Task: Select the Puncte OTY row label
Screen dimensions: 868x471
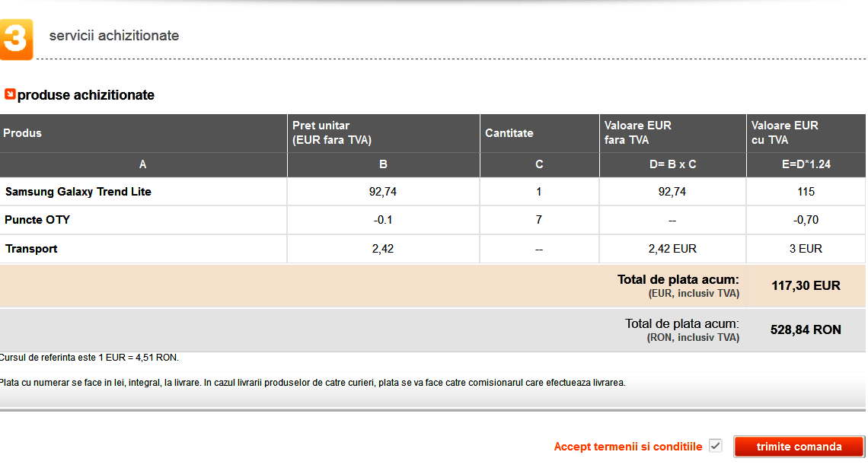Action: pyautogui.click(x=37, y=220)
